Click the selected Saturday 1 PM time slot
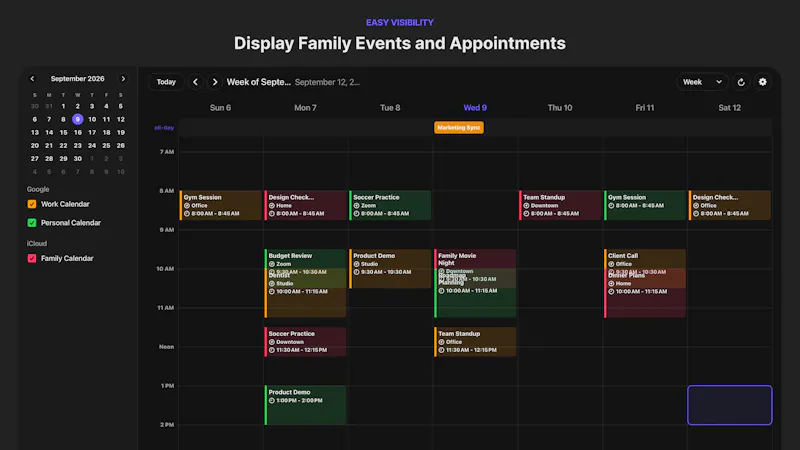Screen dimensions: 800x450 pyautogui.click(x=730, y=405)
